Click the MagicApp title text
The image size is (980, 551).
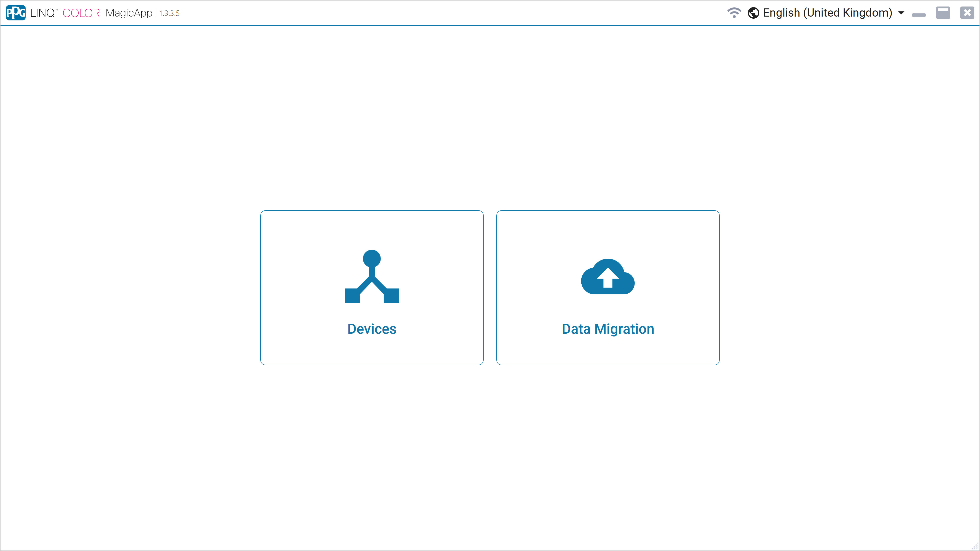tap(129, 13)
